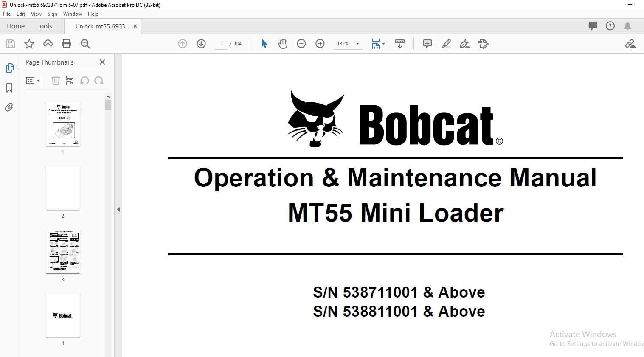Close the Unlock-mt55 document tab
Image resolution: width=644 pixels, height=357 pixels.
pyautogui.click(x=135, y=26)
